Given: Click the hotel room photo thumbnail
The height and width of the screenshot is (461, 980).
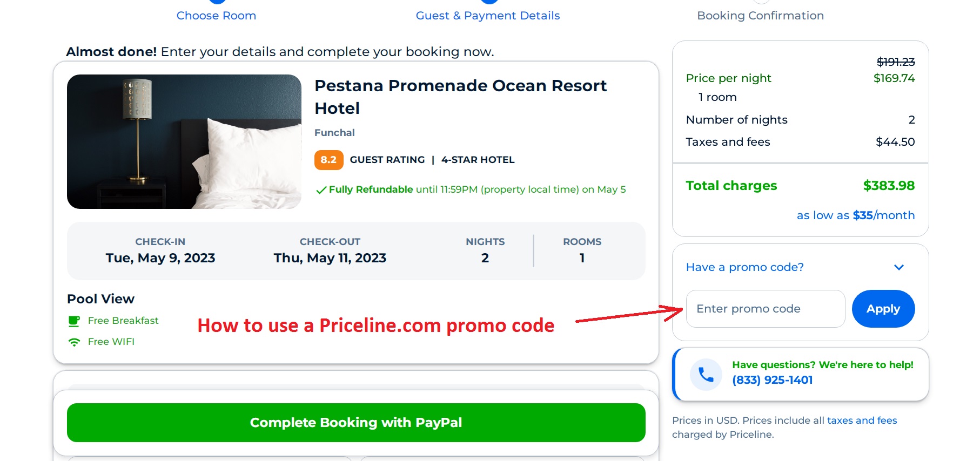Looking at the screenshot, I should [x=184, y=141].
